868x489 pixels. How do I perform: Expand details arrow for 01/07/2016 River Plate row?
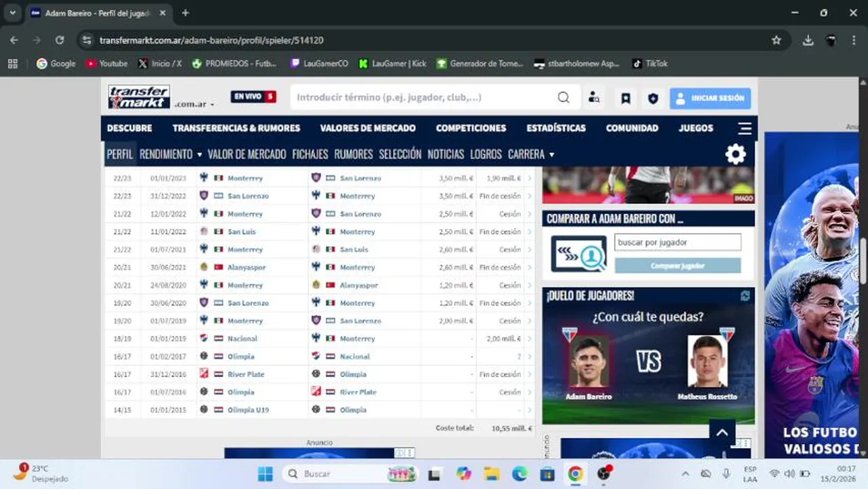click(530, 392)
